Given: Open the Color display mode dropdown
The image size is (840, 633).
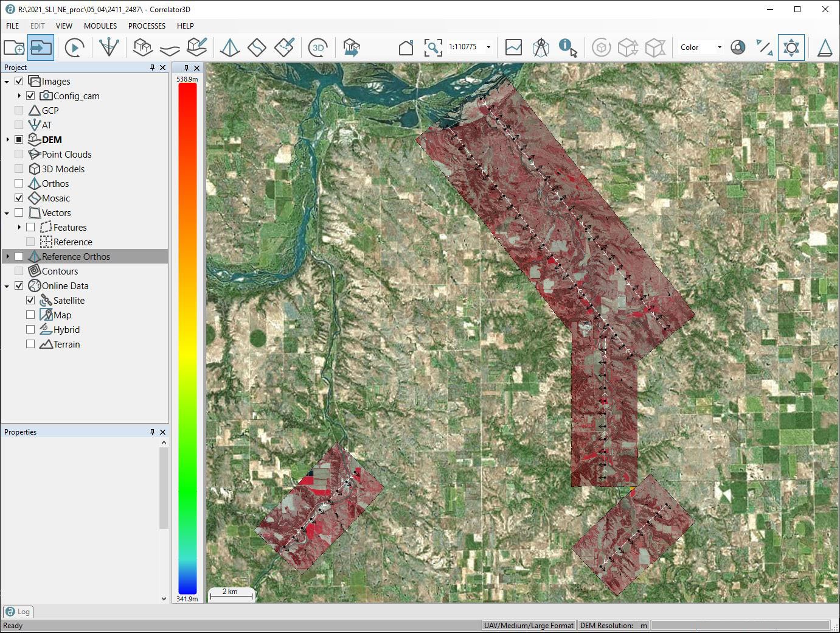Looking at the screenshot, I should pos(699,47).
